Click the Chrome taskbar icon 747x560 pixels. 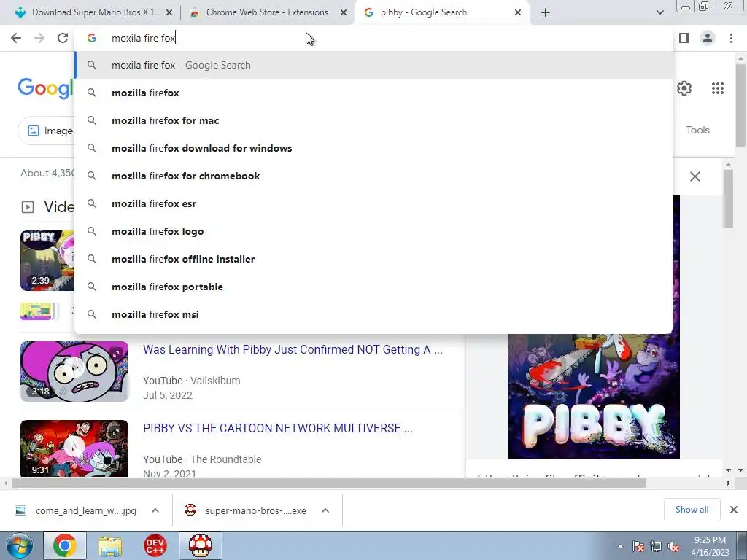point(65,545)
